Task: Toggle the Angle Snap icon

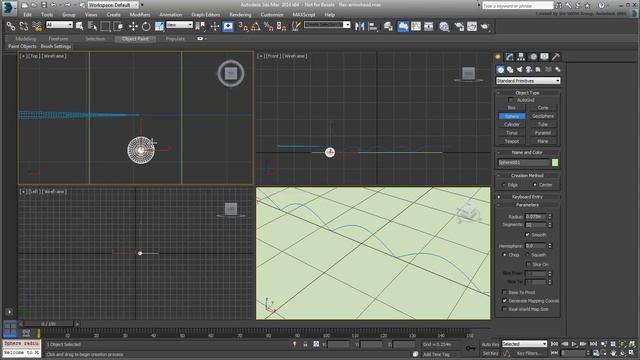Action: [256, 26]
